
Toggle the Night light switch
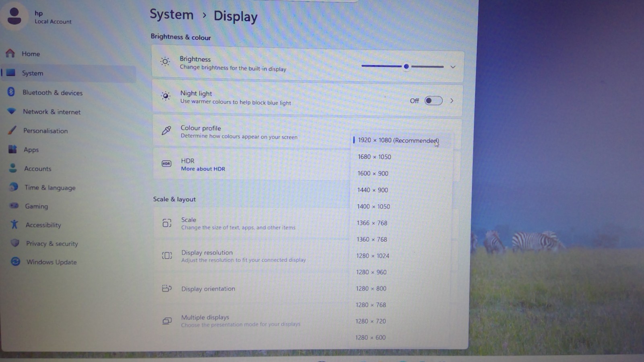433,101
